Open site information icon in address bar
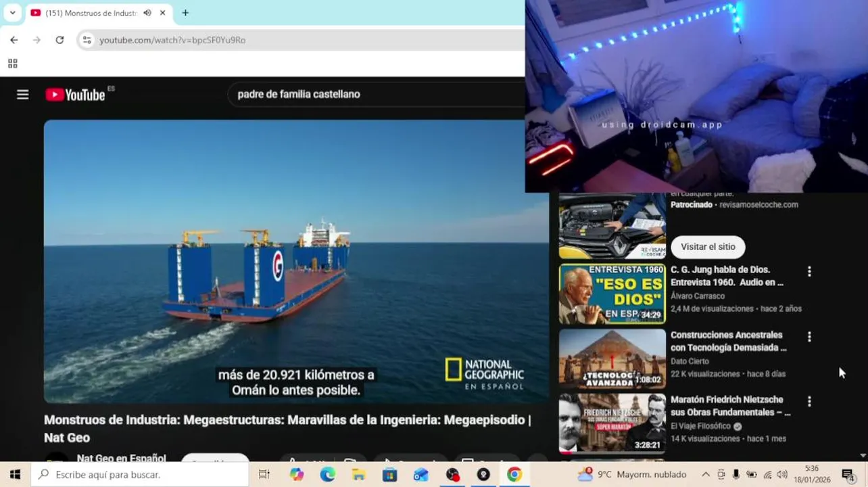 [x=87, y=40]
